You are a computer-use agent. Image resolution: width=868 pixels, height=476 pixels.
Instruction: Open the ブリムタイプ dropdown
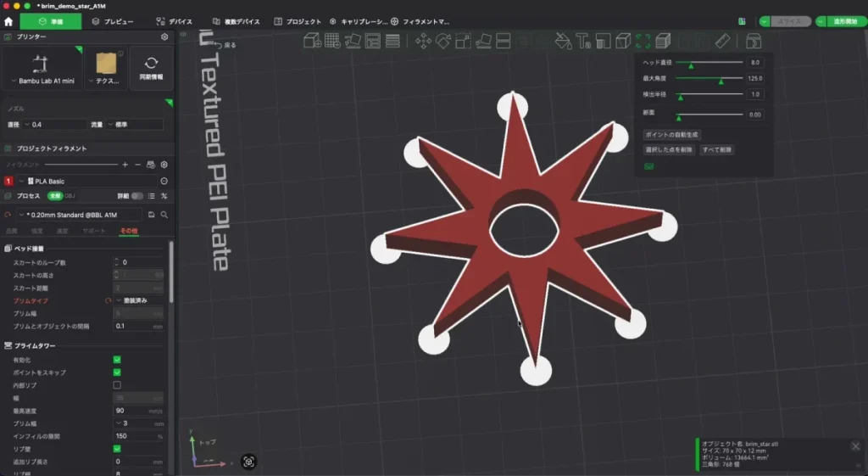(138, 300)
